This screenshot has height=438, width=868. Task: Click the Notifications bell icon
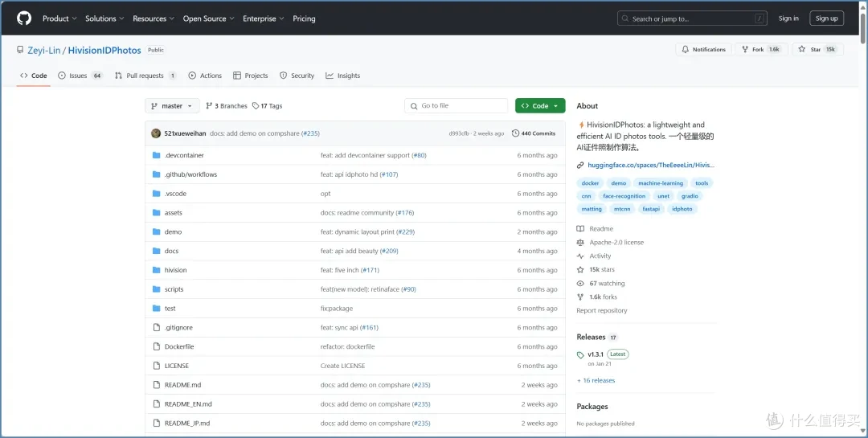[x=686, y=49]
